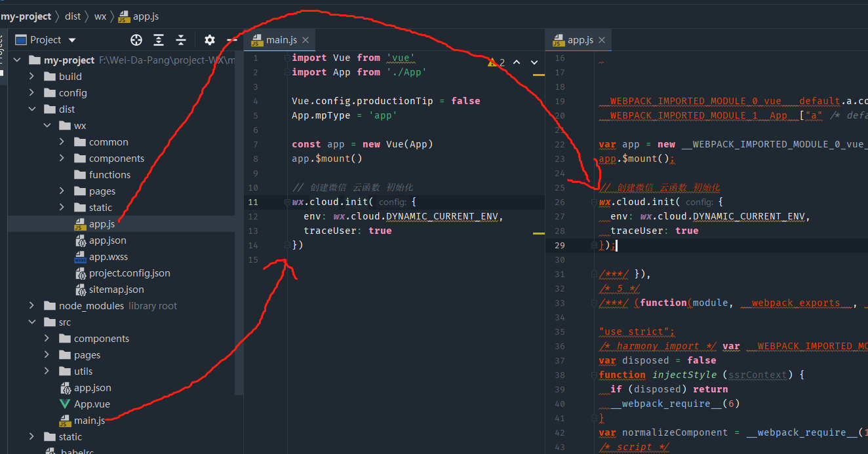Open the app.wxss file
This screenshot has height=454, width=868.
pos(109,257)
